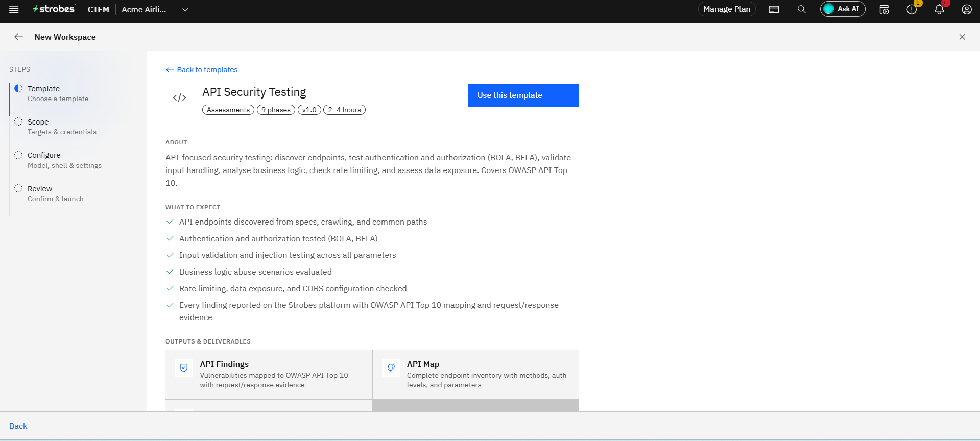This screenshot has height=441, width=980.
Task: Expand the Acme Airlines organization dropdown
Action: coord(155,9)
